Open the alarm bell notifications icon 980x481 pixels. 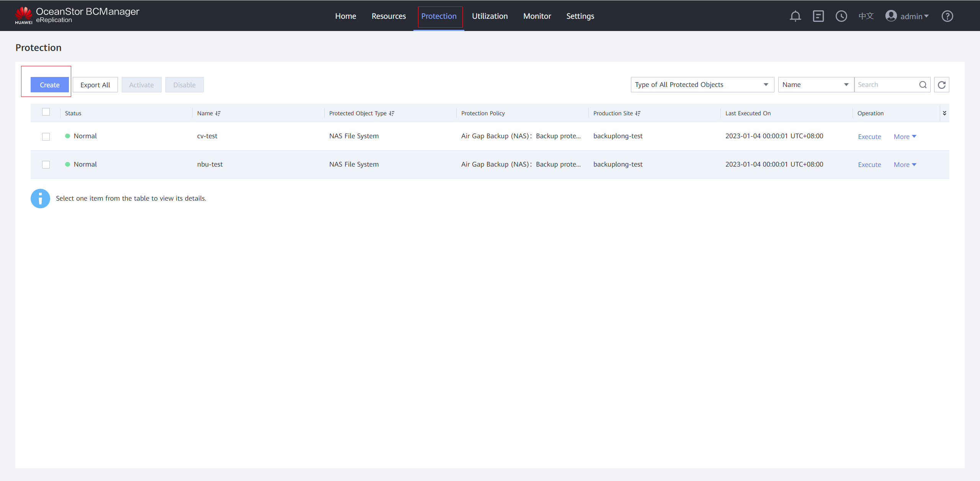click(795, 16)
